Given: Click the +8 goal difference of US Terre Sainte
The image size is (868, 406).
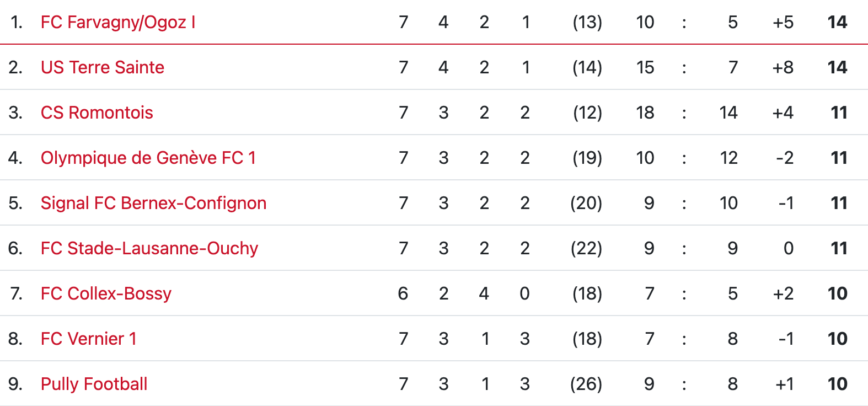Looking at the screenshot, I should point(783,67).
